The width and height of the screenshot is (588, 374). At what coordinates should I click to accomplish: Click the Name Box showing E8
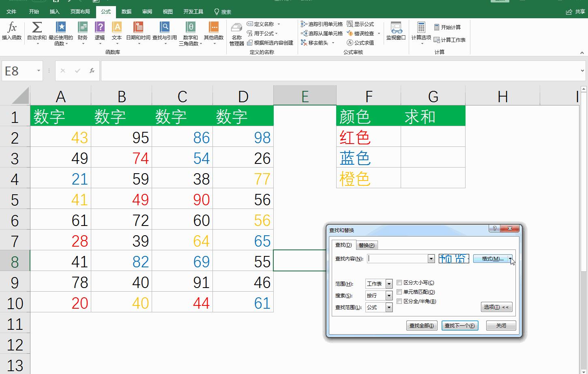point(19,71)
